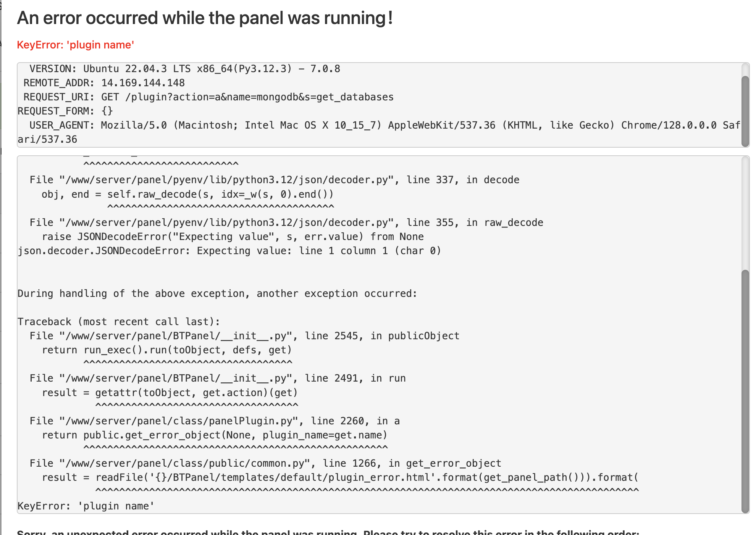Screen dimensions: 756x535
Task: Click the "Traceback (most recent call last):" line
Action: tap(119, 322)
